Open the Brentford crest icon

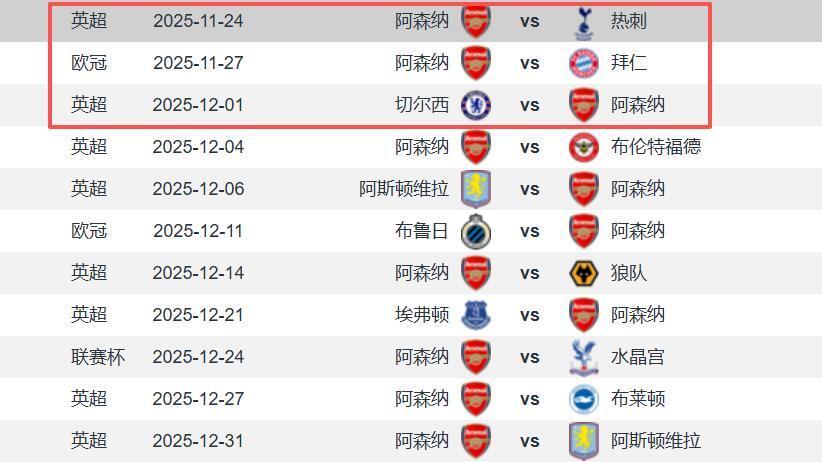(583, 147)
